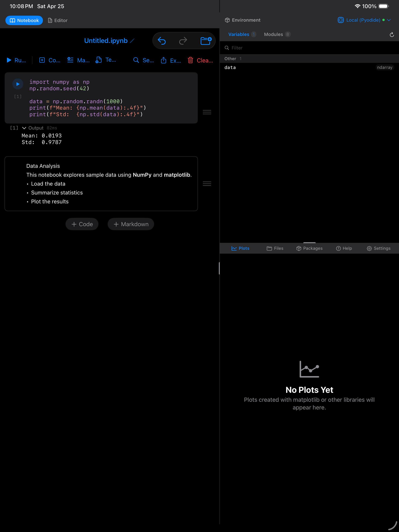Collapse the cell Output section
This screenshot has width=399, height=532.
[24, 128]
